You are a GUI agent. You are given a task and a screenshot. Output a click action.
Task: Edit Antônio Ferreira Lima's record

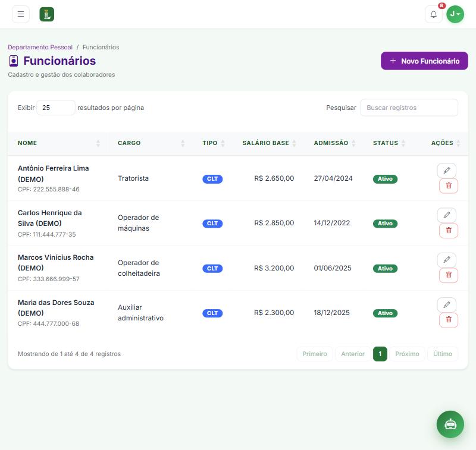coord(447,171)
